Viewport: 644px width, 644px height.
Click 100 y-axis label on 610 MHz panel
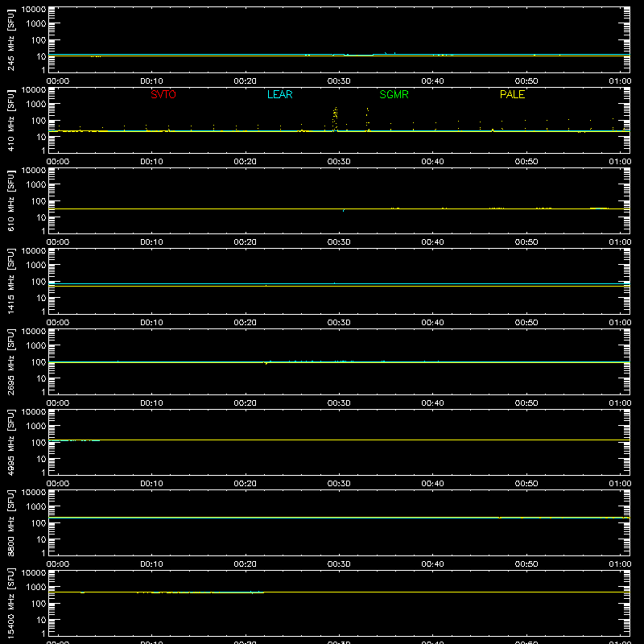pyautogui.click(x=39, y=201)
